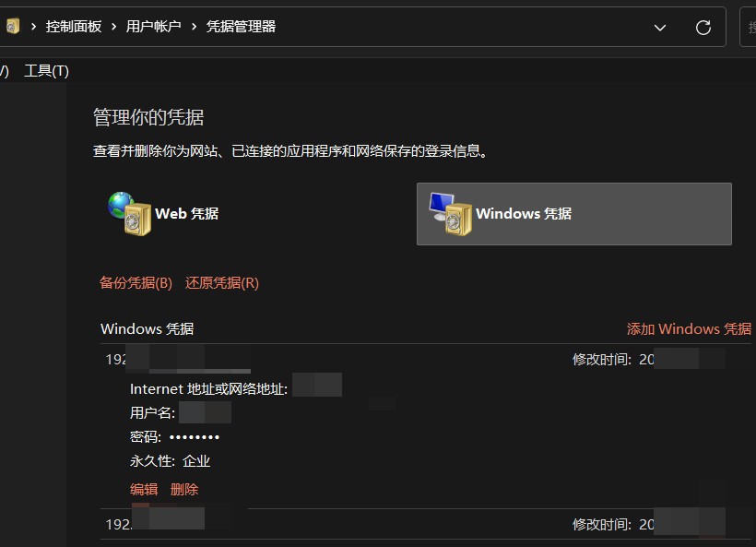Go to 用户帐户 in the breadcrumb
Image resolution: width=756 pixels, height=547 pixels.
(153, 27)
